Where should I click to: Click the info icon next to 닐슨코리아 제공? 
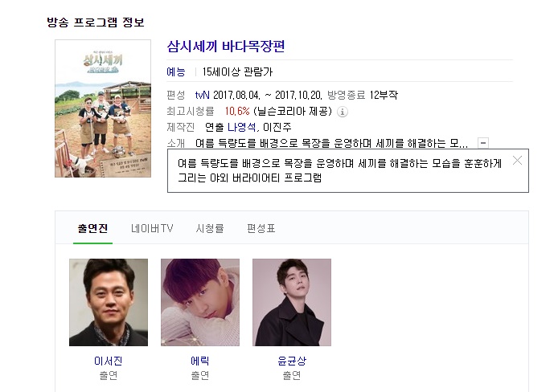click(x=342, y=112)
